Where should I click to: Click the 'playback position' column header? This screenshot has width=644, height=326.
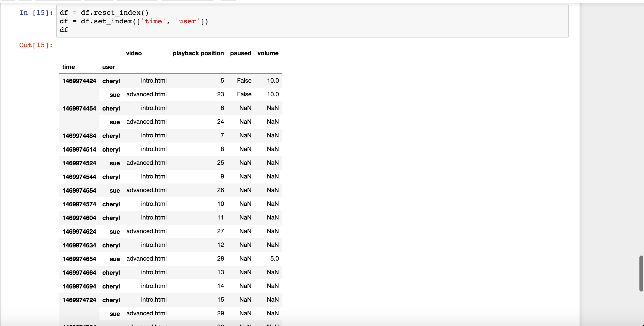[198, 53]
